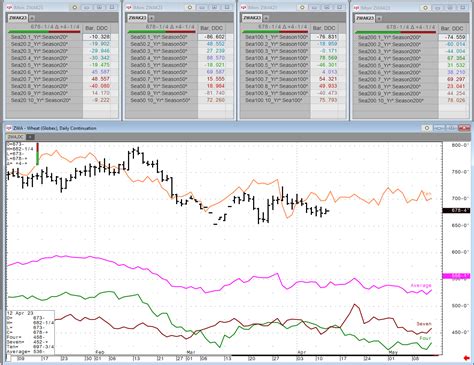Click the Feb label on the date axis
The width and height of the screenshot is (474, 365).
[x=99, y=352]
